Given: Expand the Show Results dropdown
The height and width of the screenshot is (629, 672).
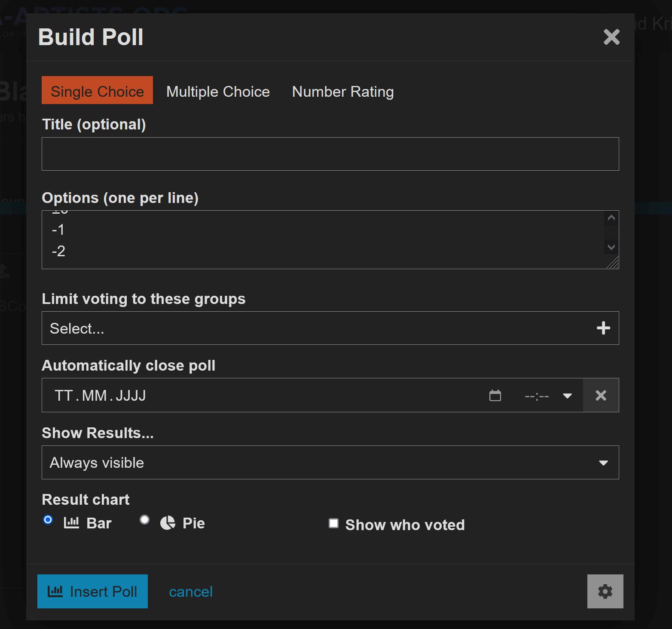Looking at the screenshot, I should click(x=330, y=463).
